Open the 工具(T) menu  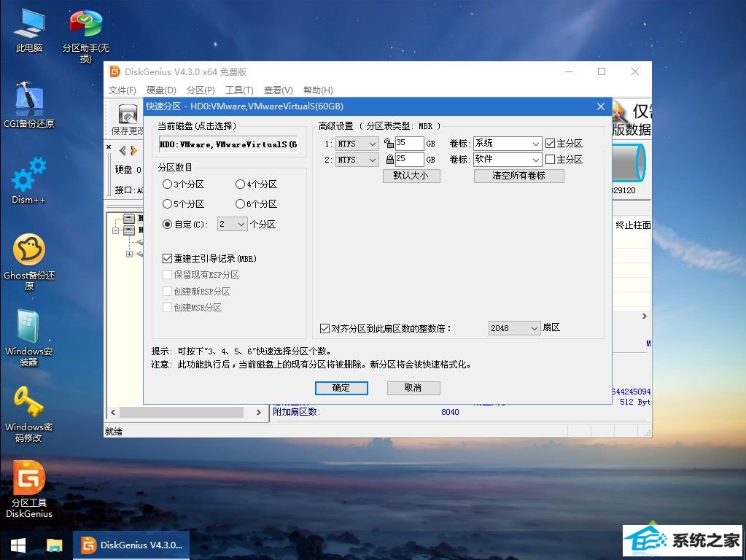[239, 90]
